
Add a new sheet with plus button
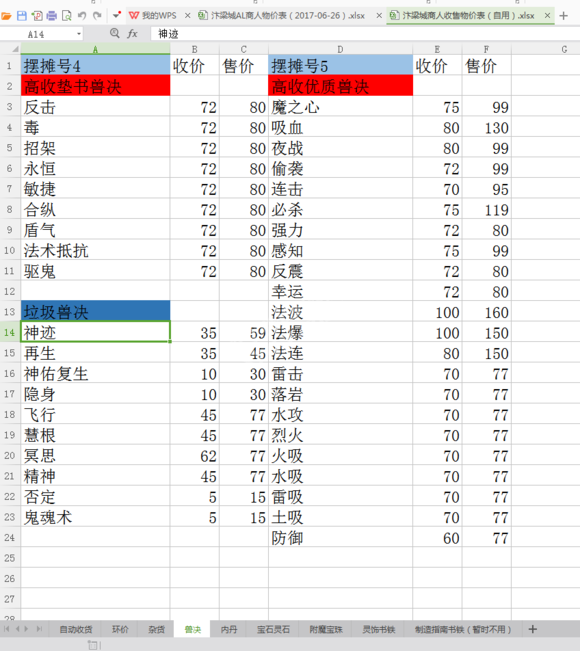(533, 629)
